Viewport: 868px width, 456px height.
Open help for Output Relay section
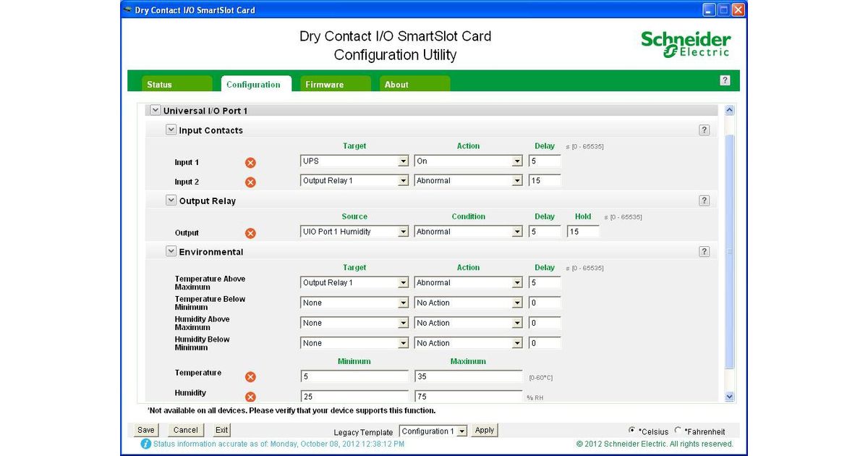click(x=704, y=200)
